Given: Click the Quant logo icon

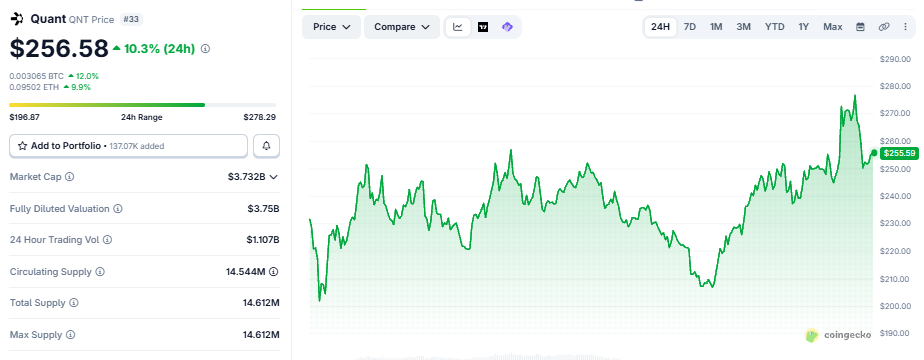Looking at the screenshot, I should [x=16, y=19].
